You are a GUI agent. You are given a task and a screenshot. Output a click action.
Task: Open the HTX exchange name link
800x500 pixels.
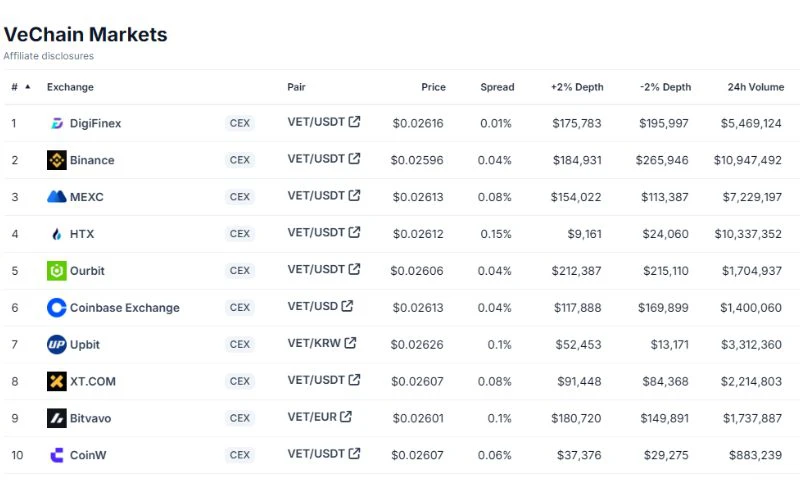pyautogui.click(x=82, y=234)
